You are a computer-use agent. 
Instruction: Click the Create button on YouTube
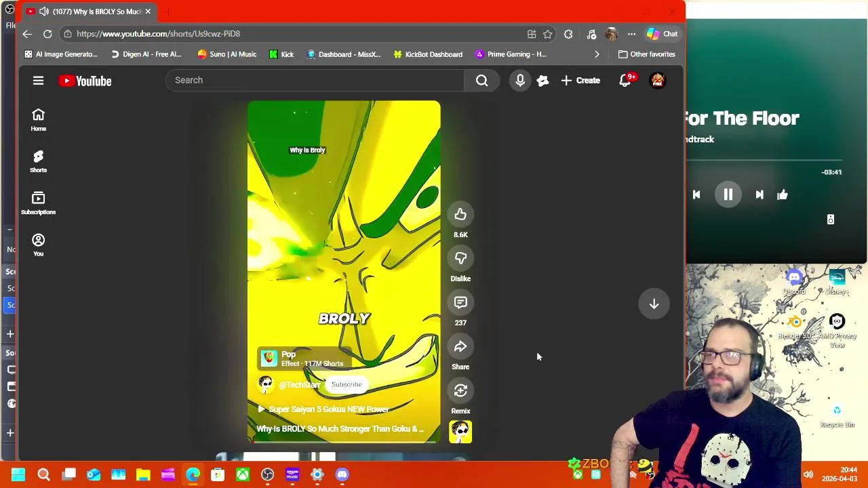(580, 80)
